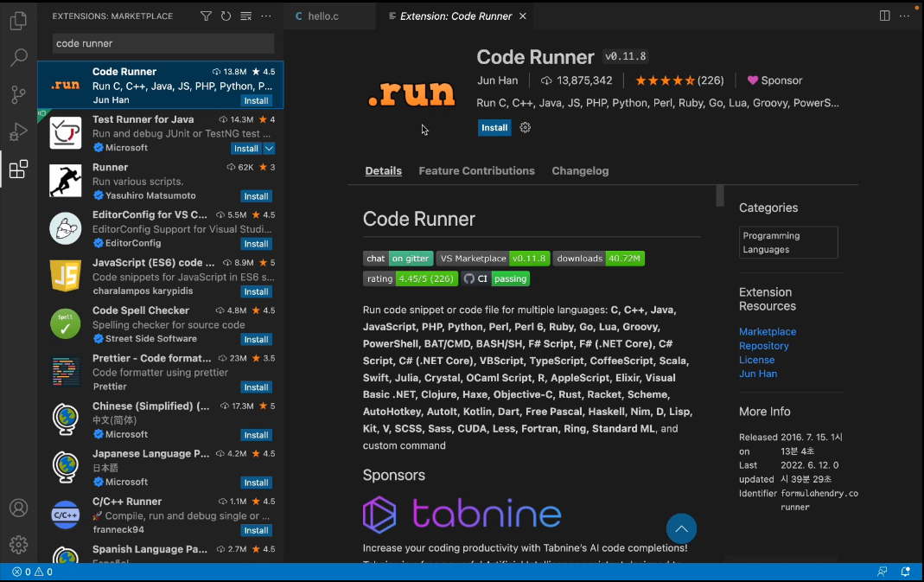This screenshot has width=924, height=582.
Task: Click the Jun Han publisher name
Action: click(x=497, y=80)
